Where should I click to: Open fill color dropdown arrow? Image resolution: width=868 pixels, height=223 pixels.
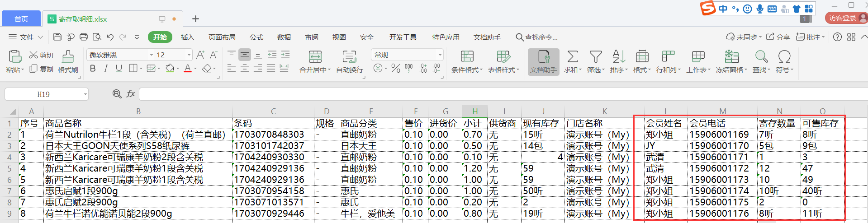[177, 69]
